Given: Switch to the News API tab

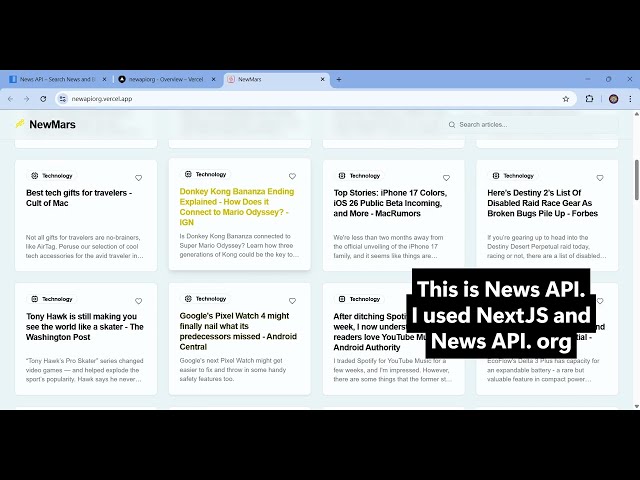Looking at the screenshot, I should [x=57, y=80].
